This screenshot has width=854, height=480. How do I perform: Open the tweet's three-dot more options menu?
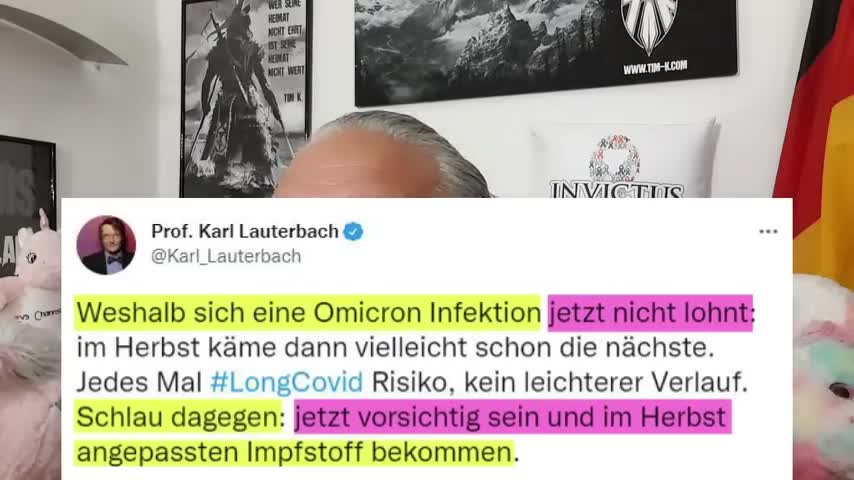768,232
